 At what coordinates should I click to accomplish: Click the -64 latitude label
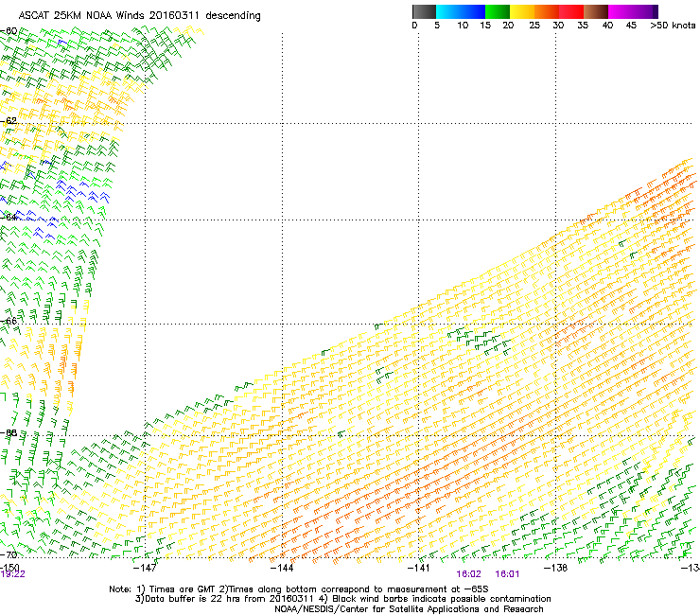coord(9,218)
